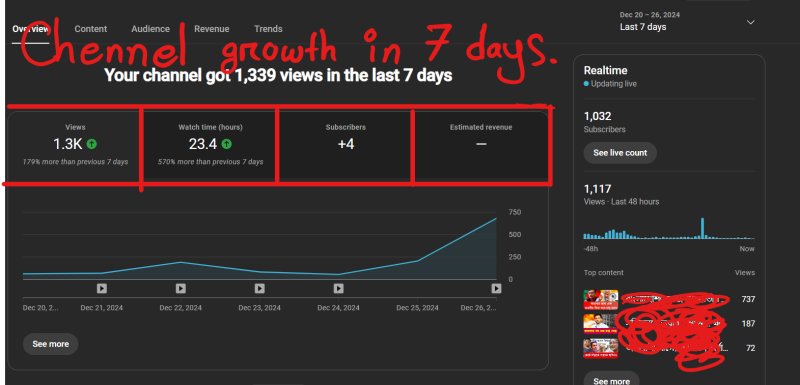Click video marker icon under Dec 24

[338, 289]
